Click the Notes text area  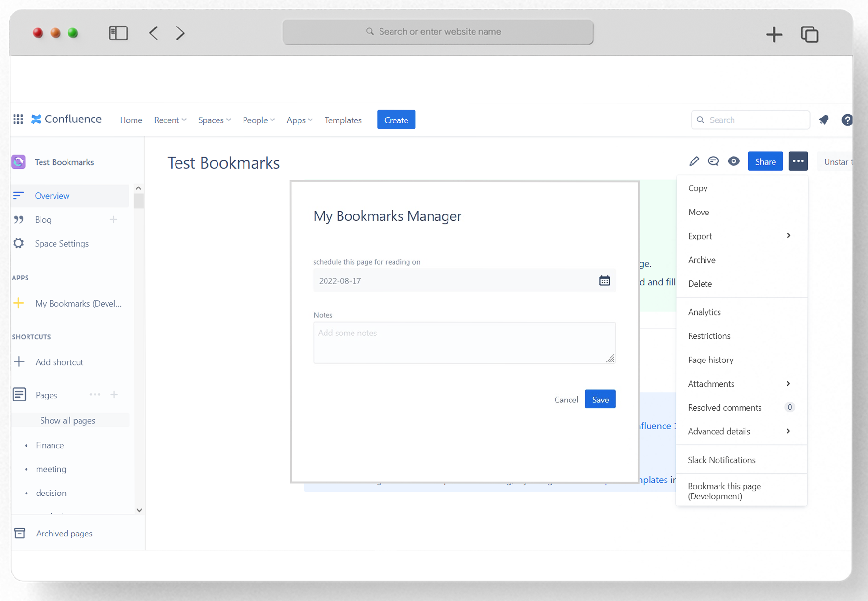point(464,343)
